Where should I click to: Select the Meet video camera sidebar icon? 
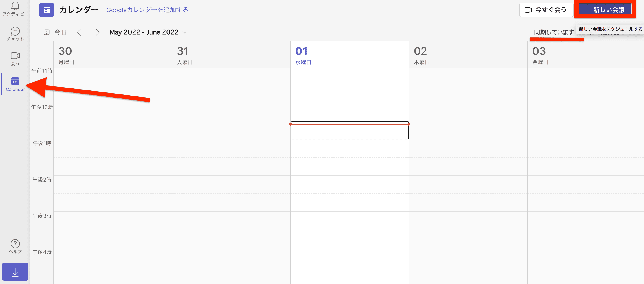point(15,58)
